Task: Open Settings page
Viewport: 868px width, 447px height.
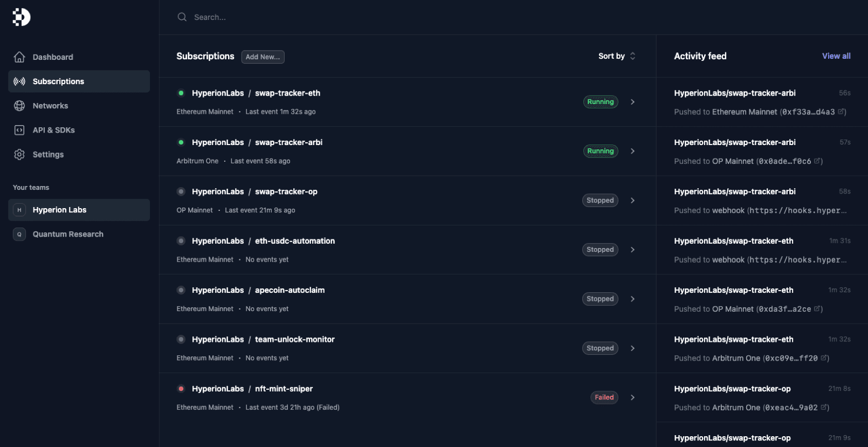Action: point(79,154)
